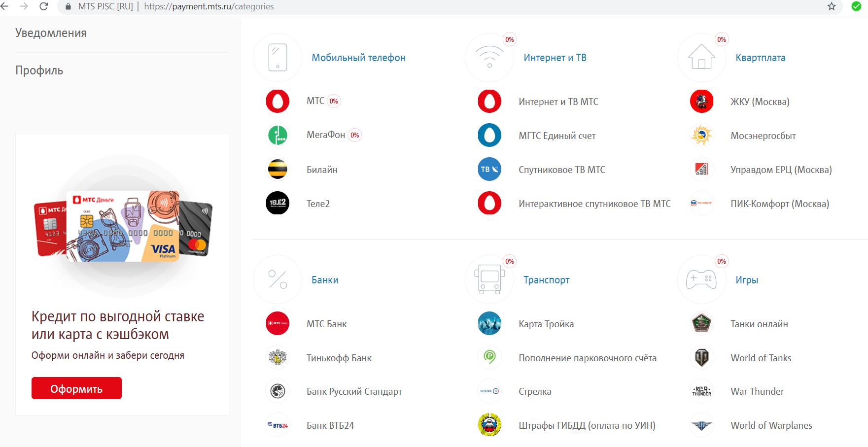Click the МТС Банк red logo

click(278, 323)
